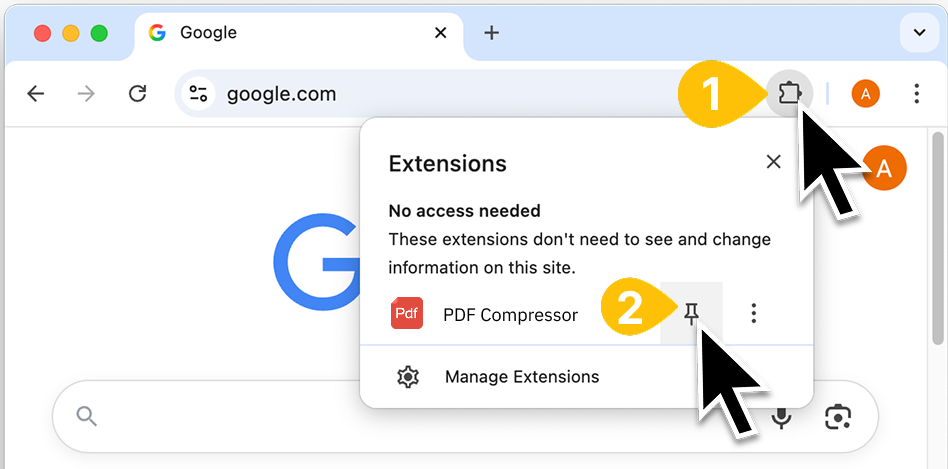Viewport: 948px width, 469px height.
Task: Open Manage Extensions
Action: [521, 377]
